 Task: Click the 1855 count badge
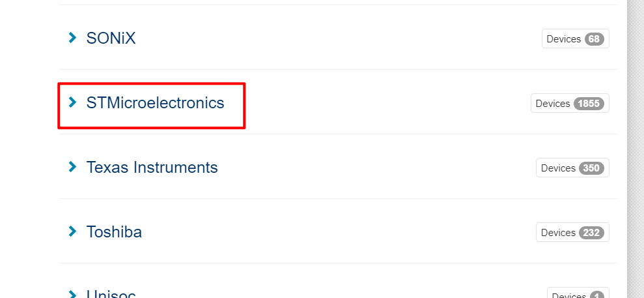(x=589, y=104)
